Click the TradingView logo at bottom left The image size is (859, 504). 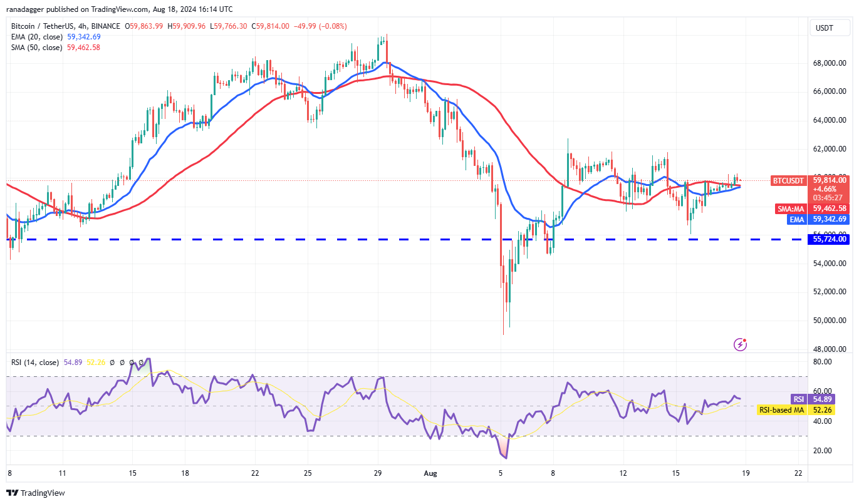pos(36,493)
